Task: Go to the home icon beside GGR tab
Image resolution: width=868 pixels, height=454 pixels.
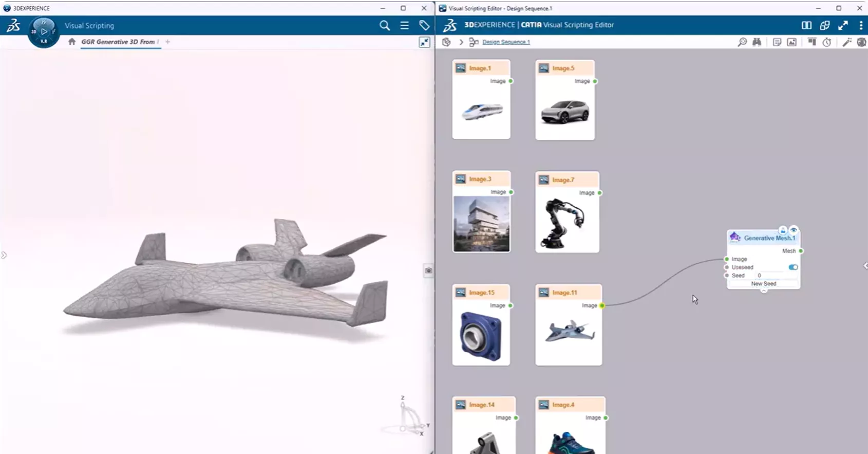Action: click(72, 42)
